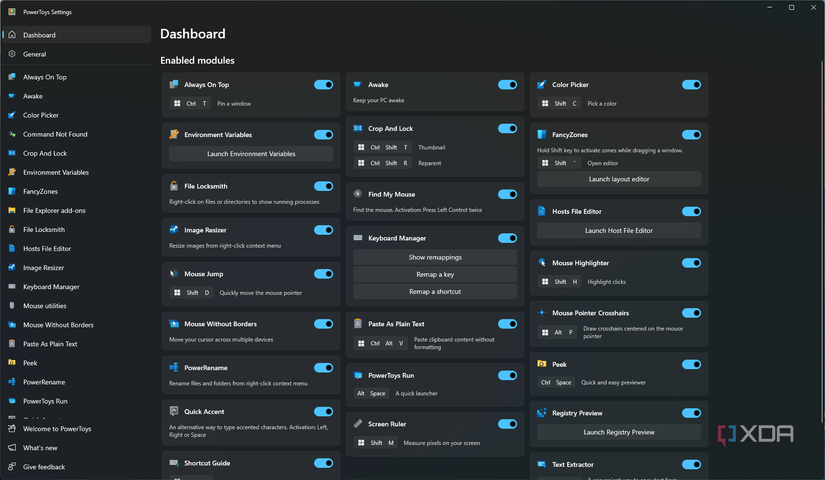Click the dashboard vertical scrollbar
This screenshot has width=825, height=480.
(x=821, y=242)
